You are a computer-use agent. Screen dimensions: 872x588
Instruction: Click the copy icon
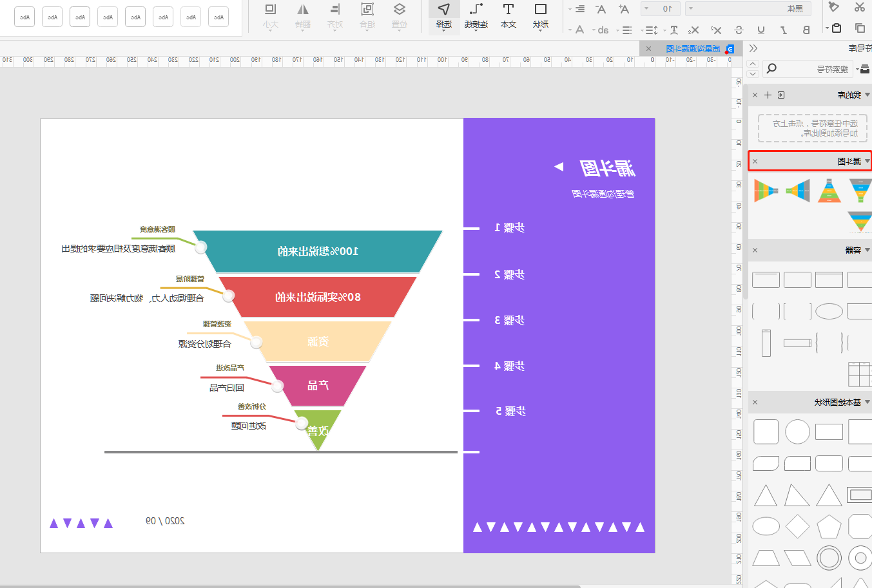860,28
